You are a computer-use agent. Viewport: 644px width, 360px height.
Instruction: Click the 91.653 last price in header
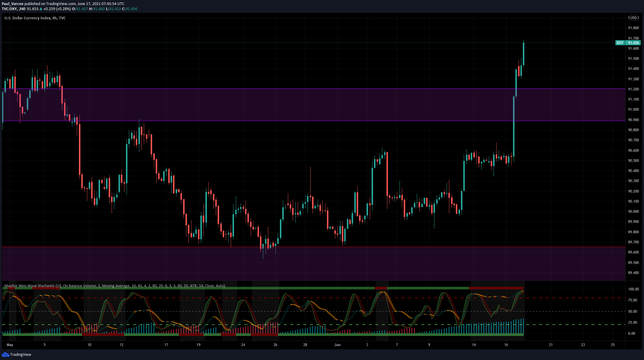click(32, 9)
